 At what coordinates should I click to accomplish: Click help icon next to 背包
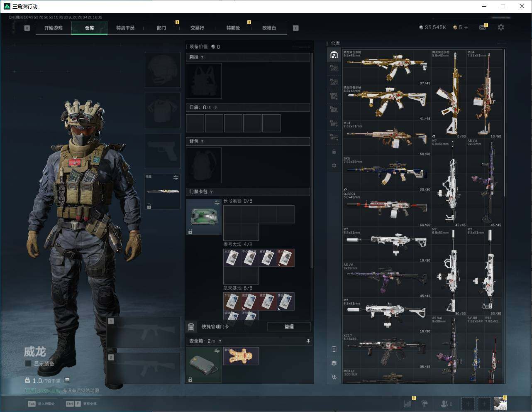click(x=203, y=142)
